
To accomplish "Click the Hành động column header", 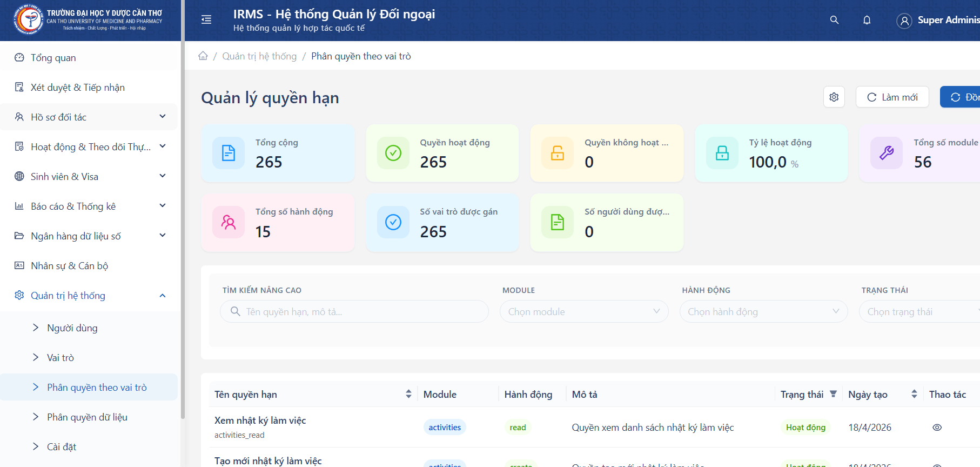I will (x=528, y=395).
